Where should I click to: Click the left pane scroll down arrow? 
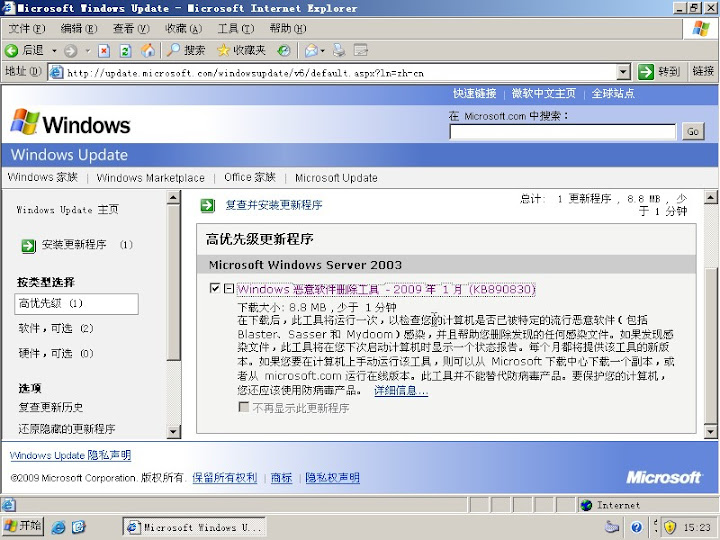173,432
